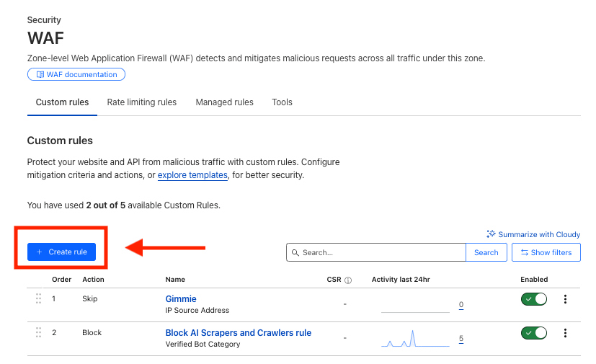Click the CSR info icon
596x364 pixels.
[x=348, y=280]
